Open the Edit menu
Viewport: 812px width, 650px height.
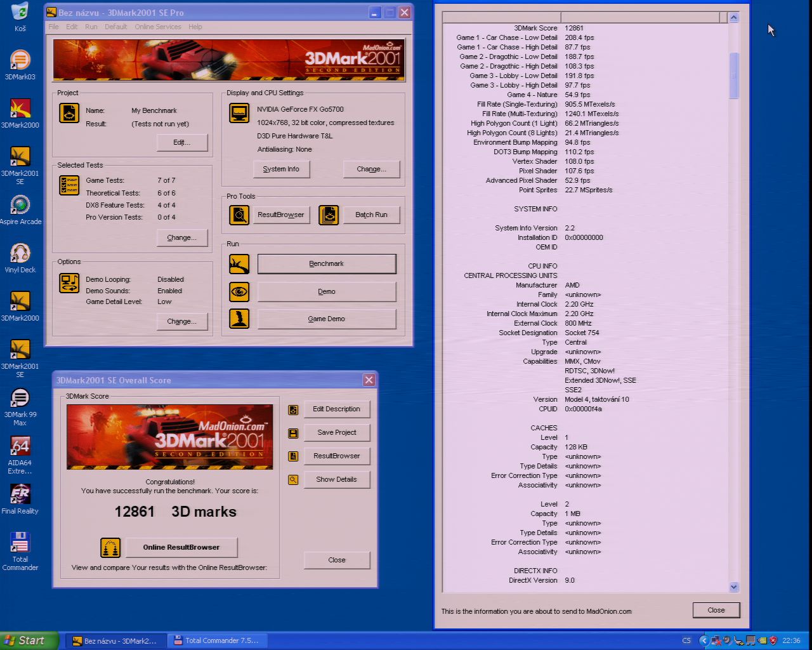click(72, 27)
